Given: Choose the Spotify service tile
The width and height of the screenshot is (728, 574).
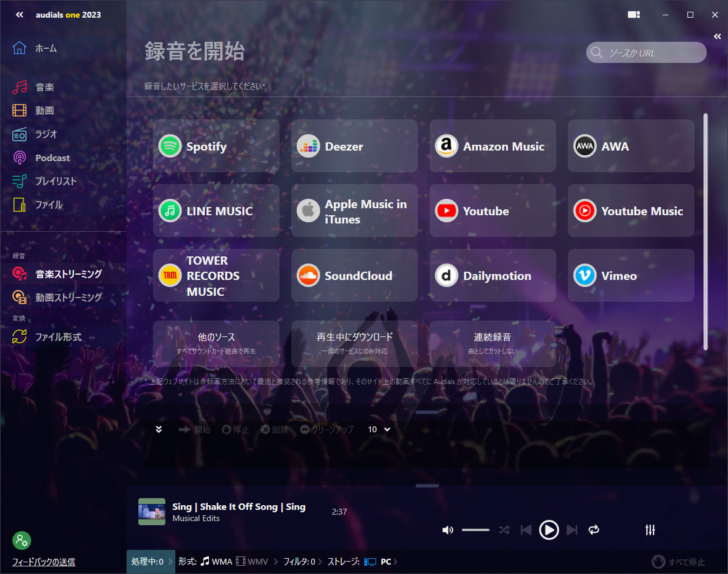Looking at the screenshot, I should (x=216, y=146).
